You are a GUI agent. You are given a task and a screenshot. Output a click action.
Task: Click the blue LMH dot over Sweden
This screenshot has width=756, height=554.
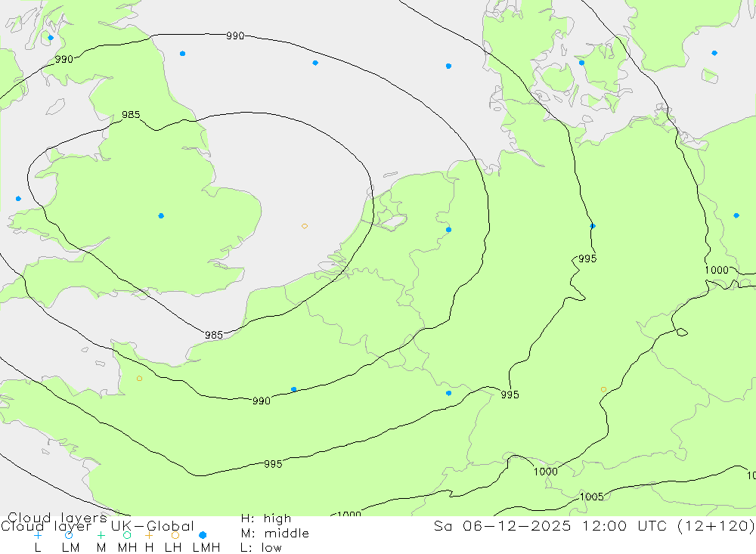pos(714,53)
